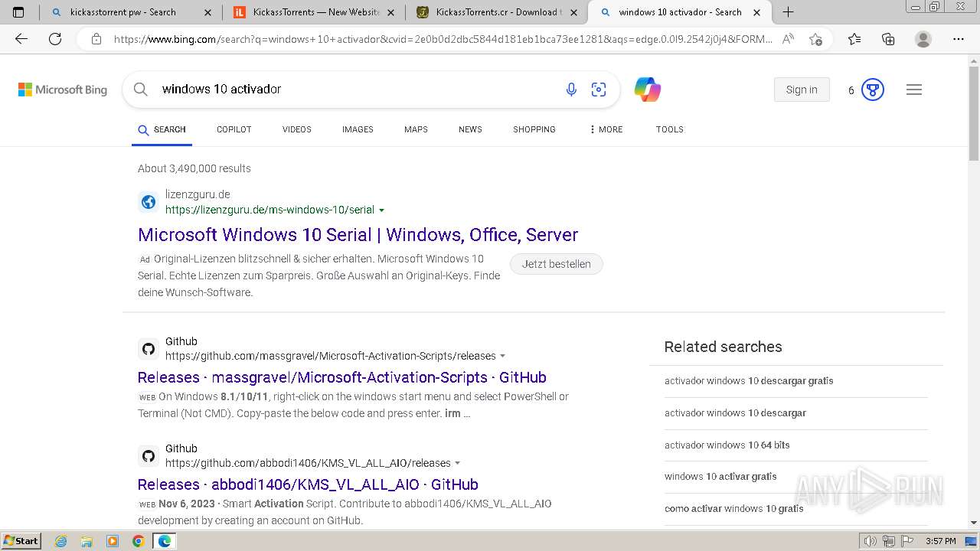
Task: Click the volume speaker tray icon
Action: tap(871, 541)
